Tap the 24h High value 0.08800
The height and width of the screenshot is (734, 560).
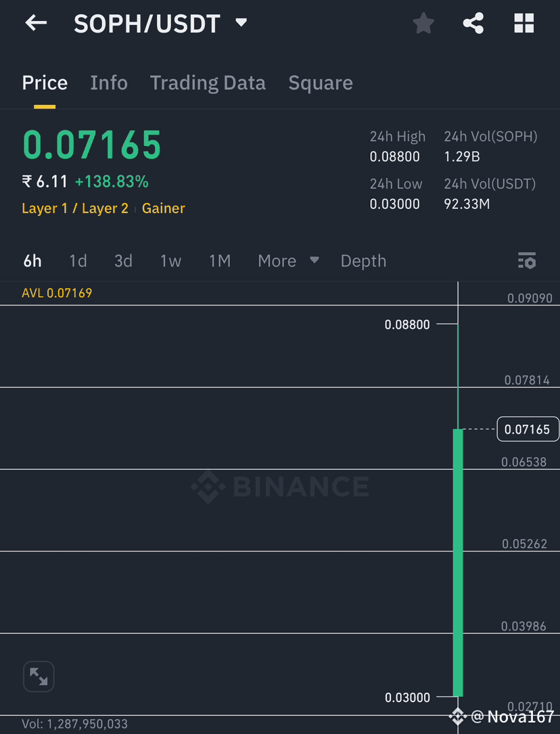point(394,156)
